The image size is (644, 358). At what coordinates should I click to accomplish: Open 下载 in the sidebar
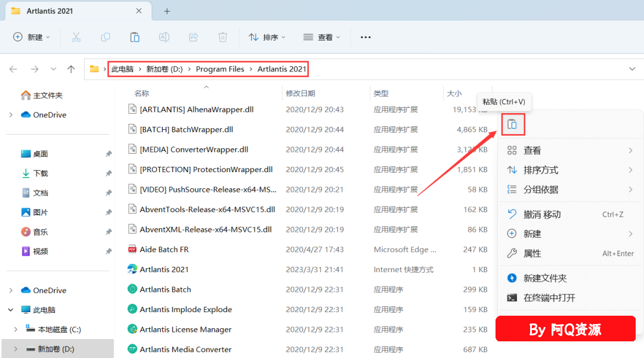click(x=35, y=173)
